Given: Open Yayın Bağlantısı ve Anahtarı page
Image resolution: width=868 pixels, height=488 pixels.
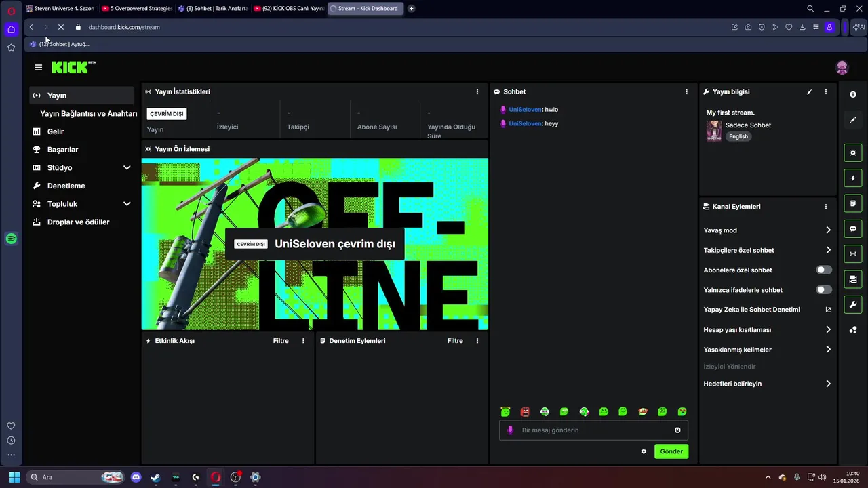Looking at the screenshot, I should 88,113.
